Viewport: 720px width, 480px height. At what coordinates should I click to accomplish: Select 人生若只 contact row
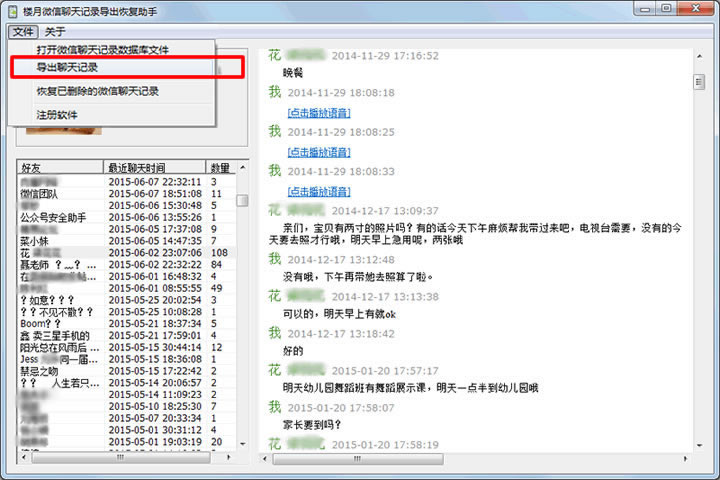(127, 383)
